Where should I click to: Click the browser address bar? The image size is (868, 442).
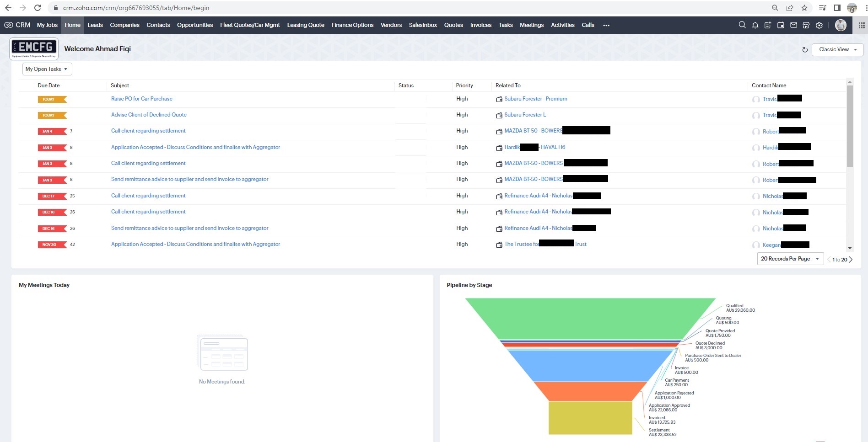(x=412, y=8)
